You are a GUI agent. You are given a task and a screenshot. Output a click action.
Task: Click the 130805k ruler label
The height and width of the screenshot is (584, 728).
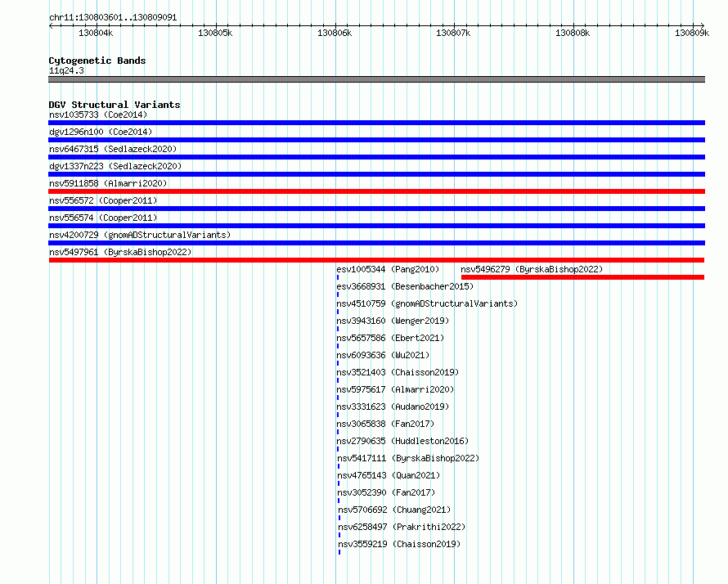coord(215,33)
